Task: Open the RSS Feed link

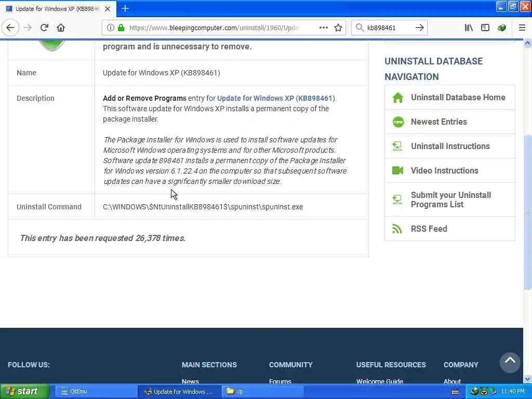Action: click(x=429, y=229)
